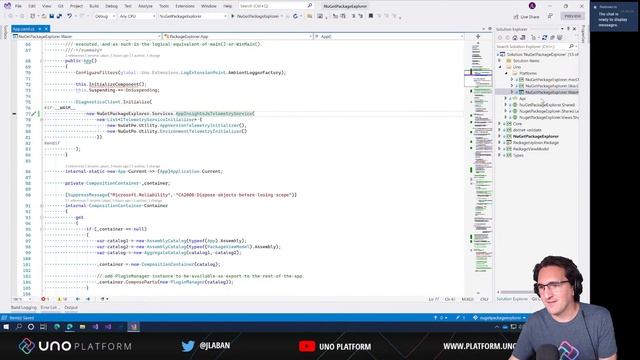
Task: Click Solution Explorer switch views icon
Action: pos(522,38)
